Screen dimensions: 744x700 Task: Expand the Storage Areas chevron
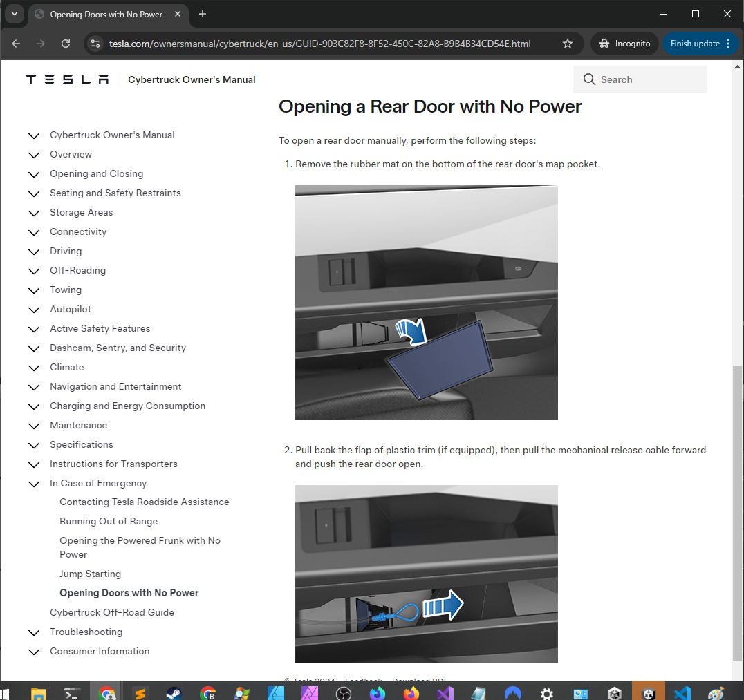tap(34, 213)
